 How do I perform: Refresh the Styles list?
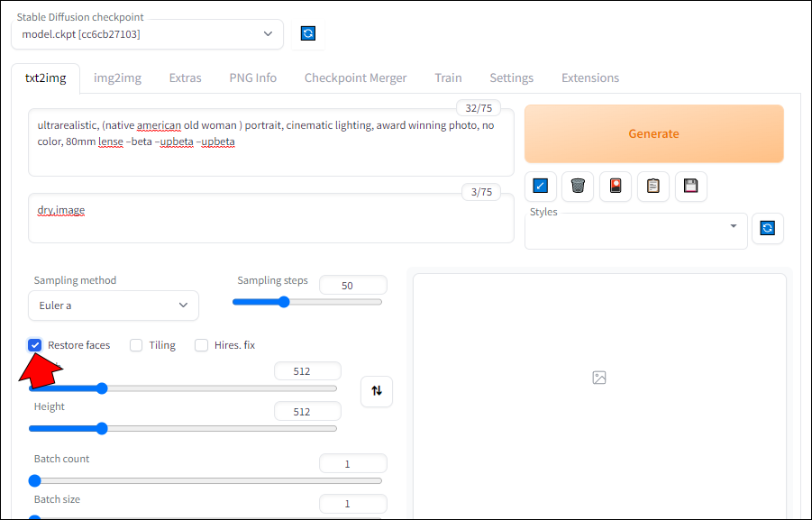767,228
